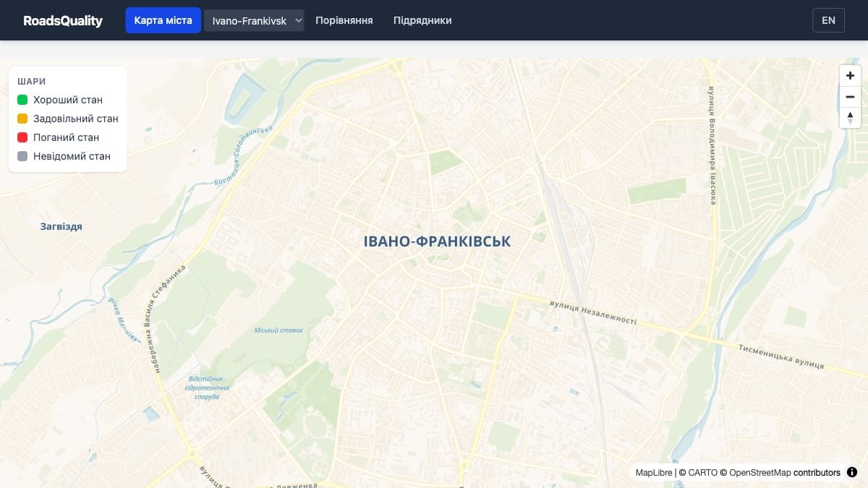
Task: Open the 'Підрядники' section
Action: pos(422,20)
